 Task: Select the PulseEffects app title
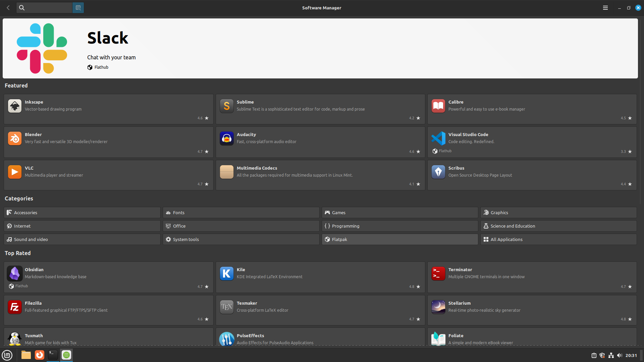click(250, 336)
